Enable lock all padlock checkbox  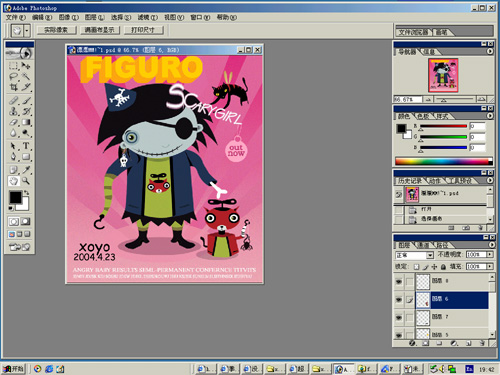click(443, 267)
